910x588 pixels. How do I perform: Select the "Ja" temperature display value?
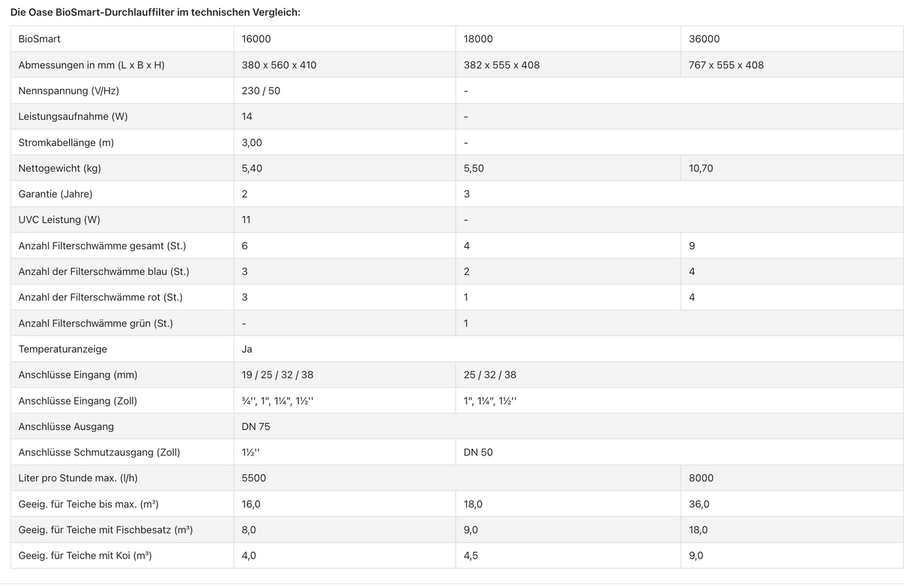point(247,349)
